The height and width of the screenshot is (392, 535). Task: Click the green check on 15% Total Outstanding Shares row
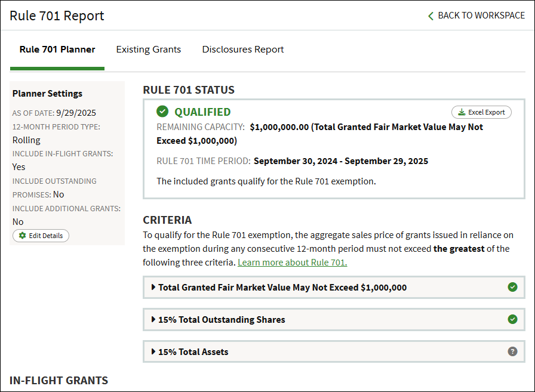tap(512, 319)
